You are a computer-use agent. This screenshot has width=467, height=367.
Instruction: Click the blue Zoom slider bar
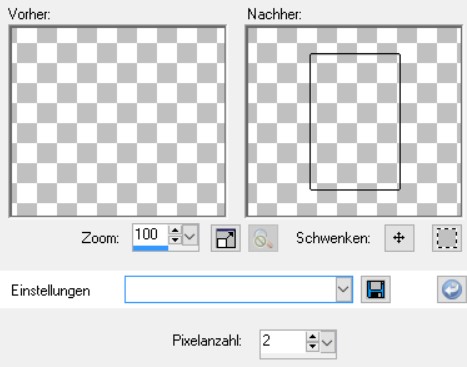point(151,248)
